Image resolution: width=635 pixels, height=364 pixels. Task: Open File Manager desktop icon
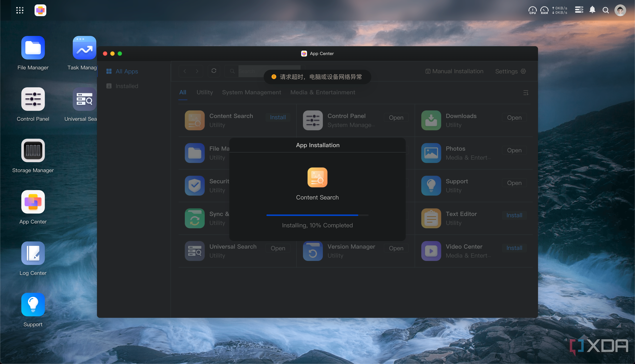point(33,48)
